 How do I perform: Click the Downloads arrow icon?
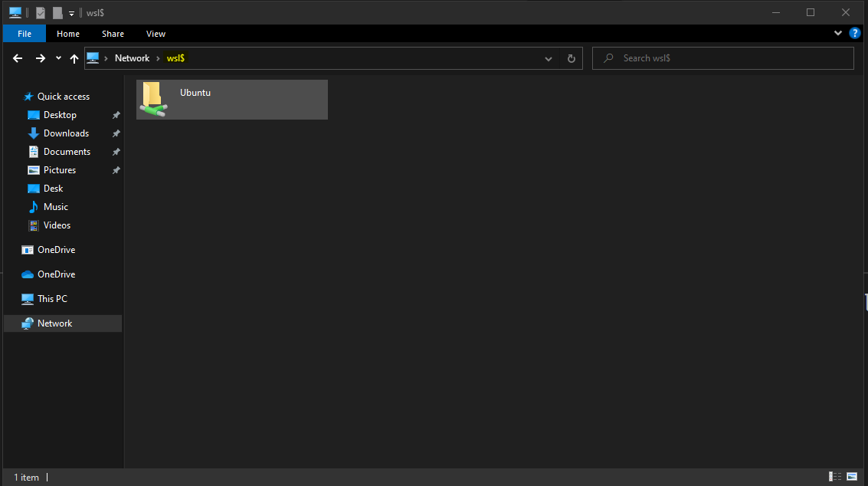tap(33, 133)
